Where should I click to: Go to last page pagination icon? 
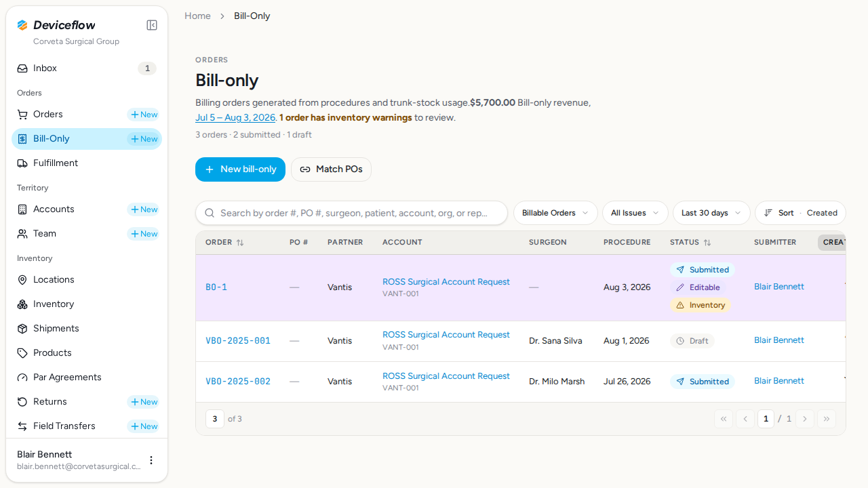(x=827, y=419)
